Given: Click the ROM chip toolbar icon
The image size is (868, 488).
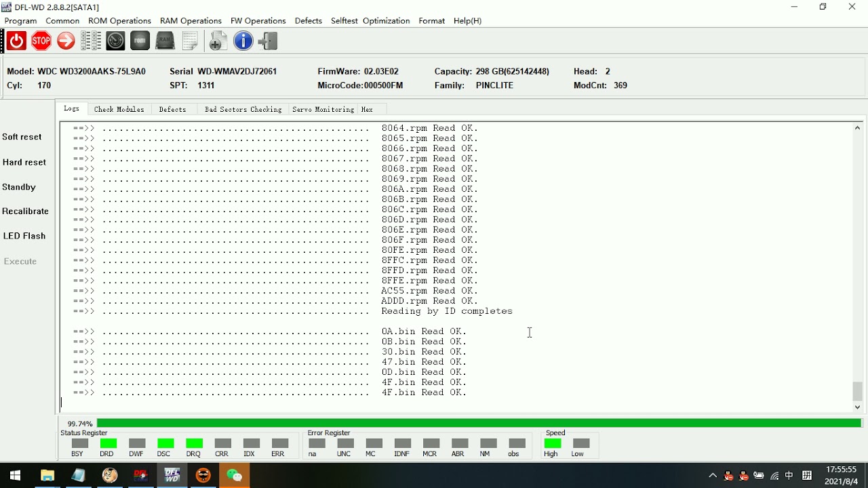Looking at the screenshot, I should click(140, 41).
